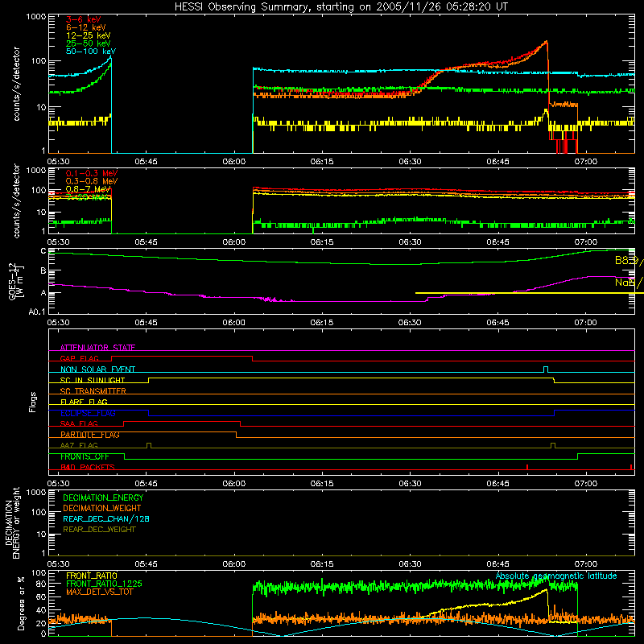Click the MAX_DET_VS_TOT legend label
Image resolution: width=644 pixels, height=644 pixels.
(x=99, y=592)
